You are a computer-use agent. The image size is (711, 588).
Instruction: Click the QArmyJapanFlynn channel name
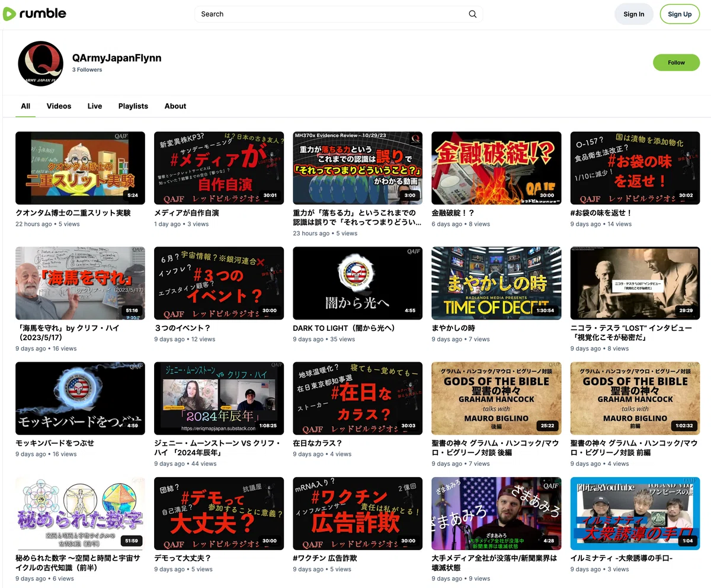[x=117, y=57]
